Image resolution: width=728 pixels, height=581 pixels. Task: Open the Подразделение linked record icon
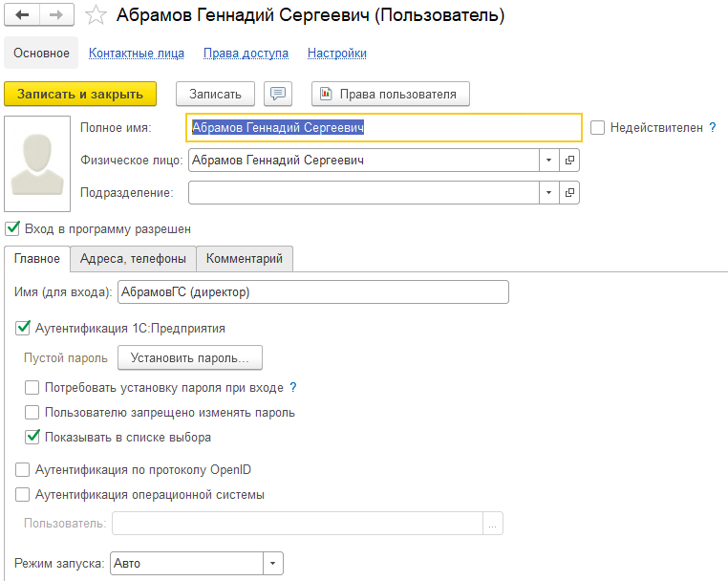(569, 192)
